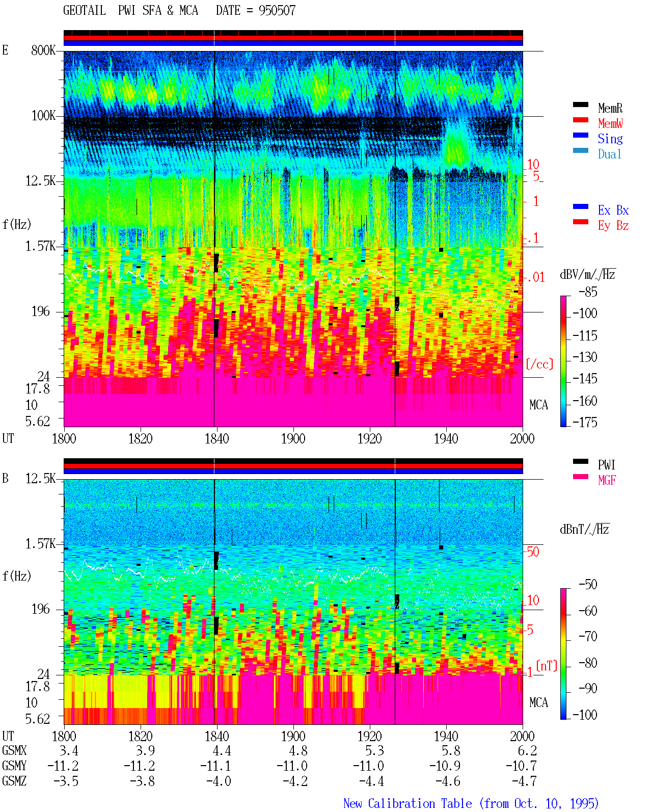Screen dimensions: 652x812
Task: Click the "100K" frequency axis label
Action: tap(43, 116)
